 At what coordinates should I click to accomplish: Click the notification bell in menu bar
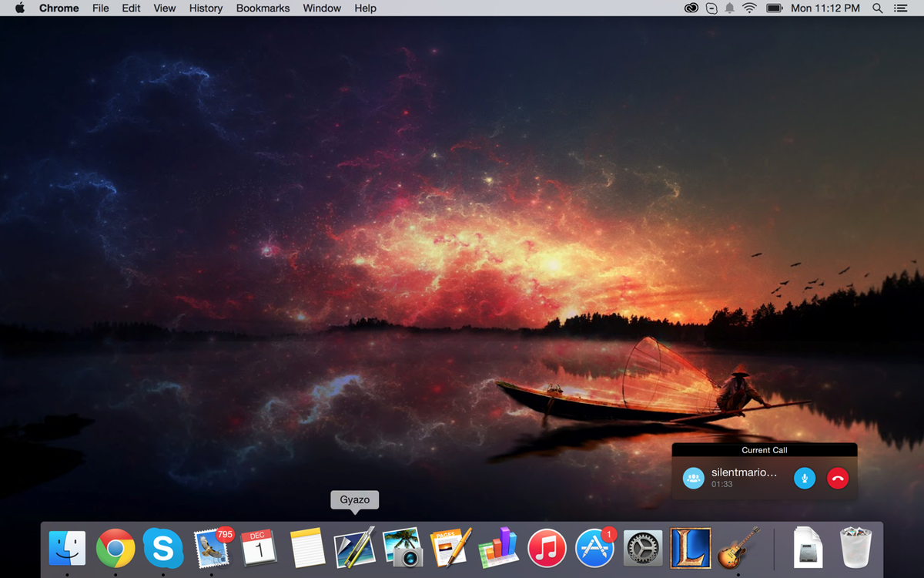729,8
